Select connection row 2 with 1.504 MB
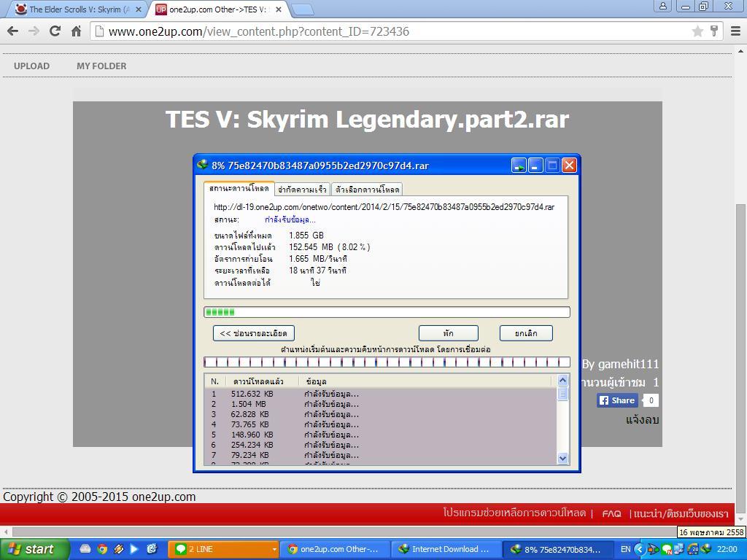 pyautogui.click(x=381, y=404)
